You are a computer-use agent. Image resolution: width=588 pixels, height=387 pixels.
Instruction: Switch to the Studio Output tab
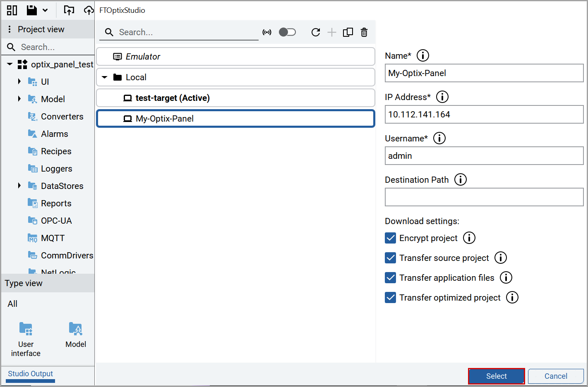pyautogui.click(x=31, y=374)
